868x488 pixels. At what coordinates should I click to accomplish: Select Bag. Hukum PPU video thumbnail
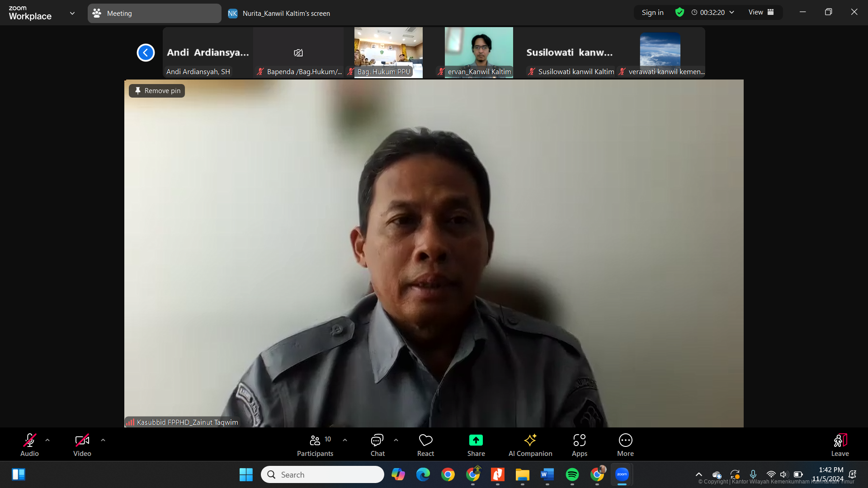pos(388,52)
